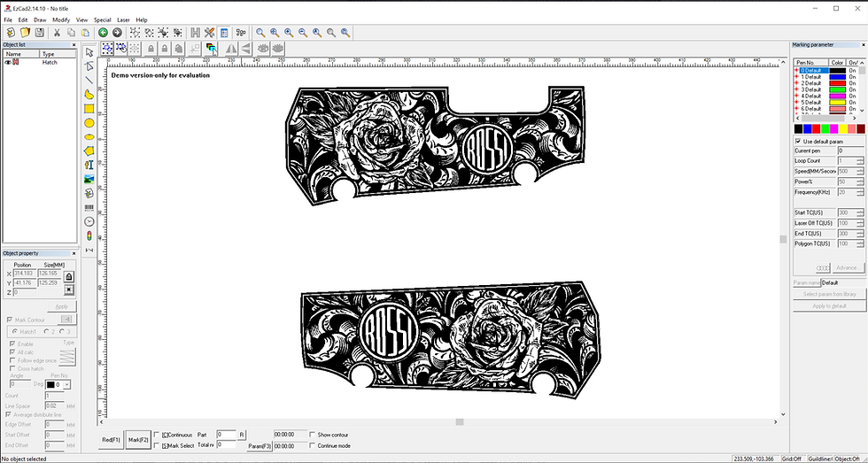Click the Mark(F2) button
The width and height of the screenshot is (868, 463).
[138, 440]
